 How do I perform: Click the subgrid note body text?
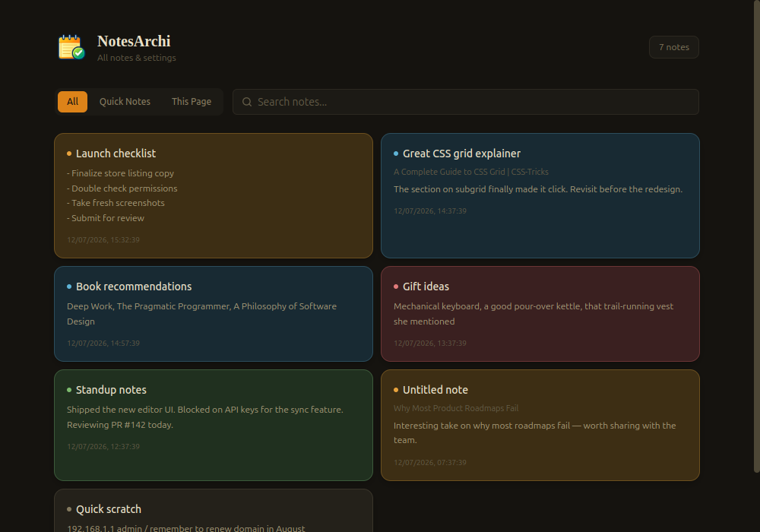click(538, 189)
